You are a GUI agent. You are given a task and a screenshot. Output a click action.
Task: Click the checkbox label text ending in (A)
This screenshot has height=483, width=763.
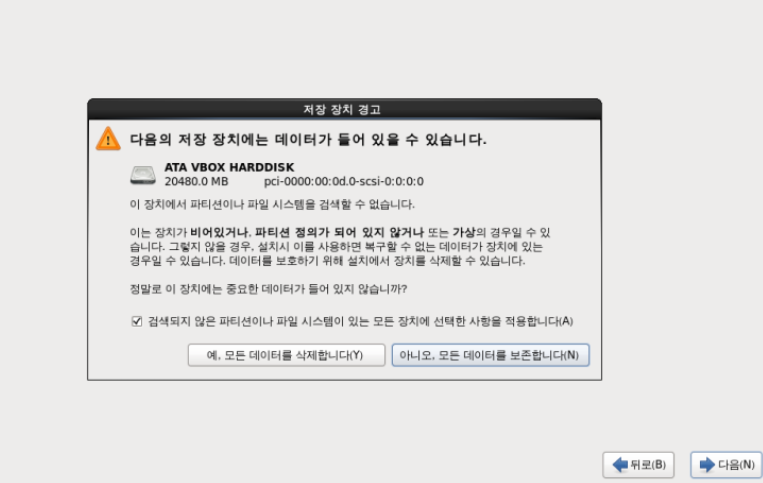coord(361,321)
